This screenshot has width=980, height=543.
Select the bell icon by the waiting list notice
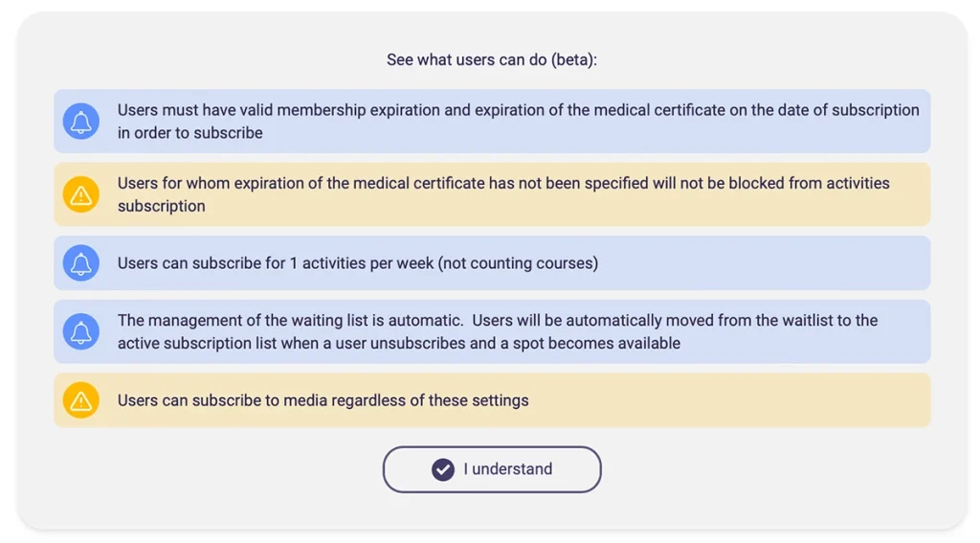click(x=81, y=331)
